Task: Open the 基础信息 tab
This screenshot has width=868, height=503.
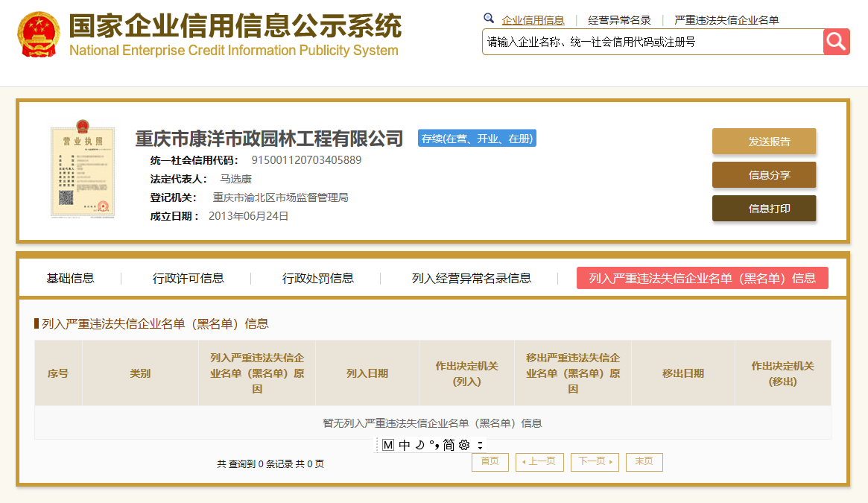Action: 70,278
